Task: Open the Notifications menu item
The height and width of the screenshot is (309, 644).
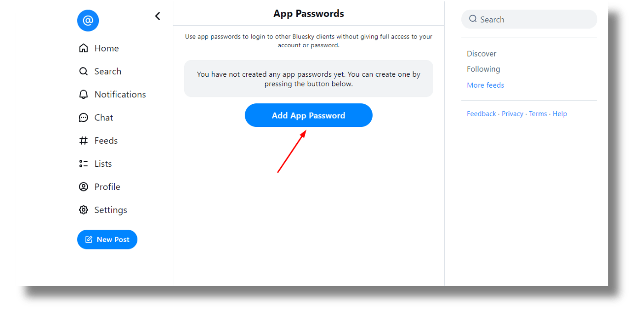Action: pyautogui.click(x=120, y=94)
